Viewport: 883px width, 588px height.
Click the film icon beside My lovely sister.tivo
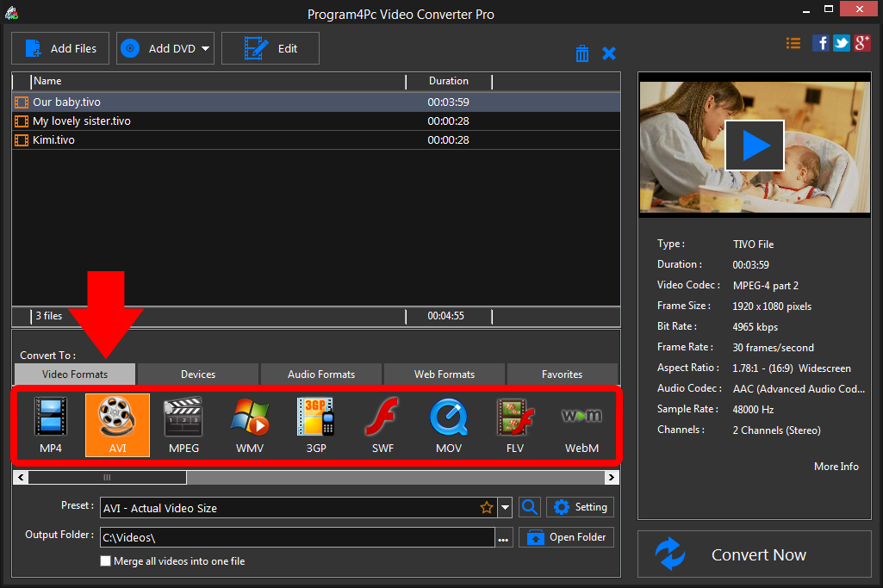pos(22,121)
